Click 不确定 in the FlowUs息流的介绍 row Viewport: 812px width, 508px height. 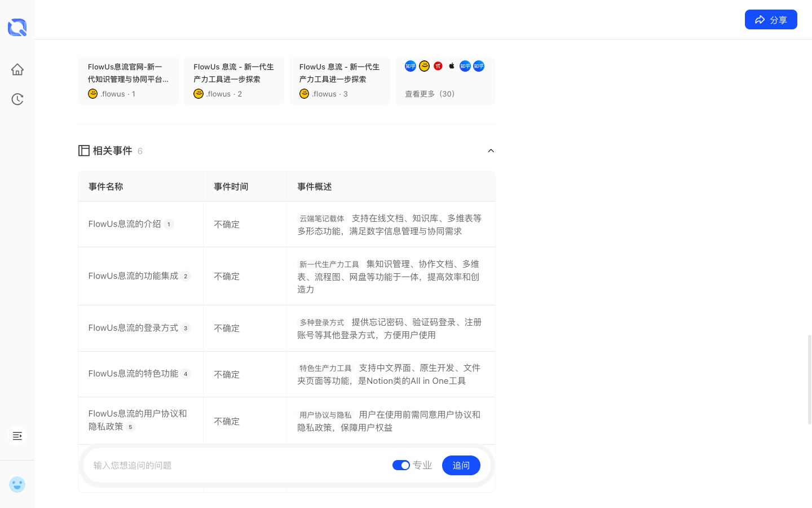pyautogui.click(x=227, y=225)
